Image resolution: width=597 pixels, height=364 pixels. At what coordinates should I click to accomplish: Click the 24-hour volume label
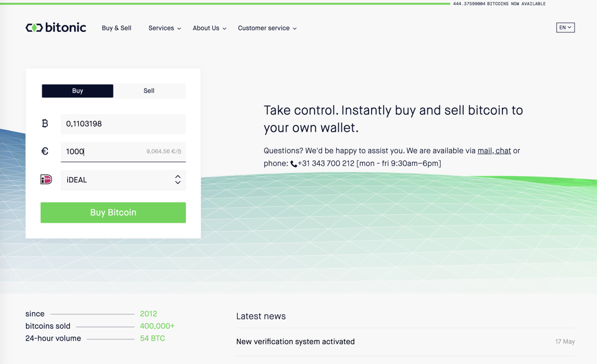[x=53, y=339]
